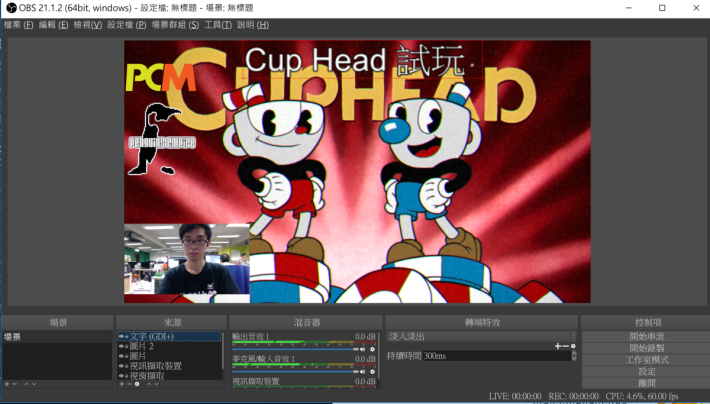Mute 麥克風/輸入音效 1 speaker icon
Screen dimensions: 710x404
coord(363,371)
